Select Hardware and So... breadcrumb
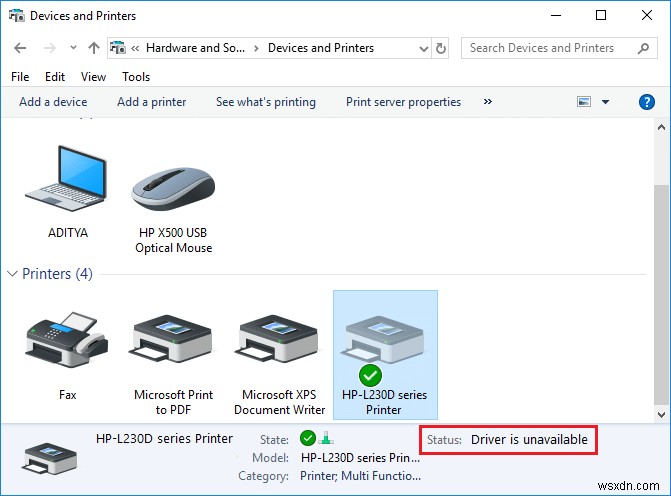Viewport: 671px width, 496px height. tap(195, 48)
